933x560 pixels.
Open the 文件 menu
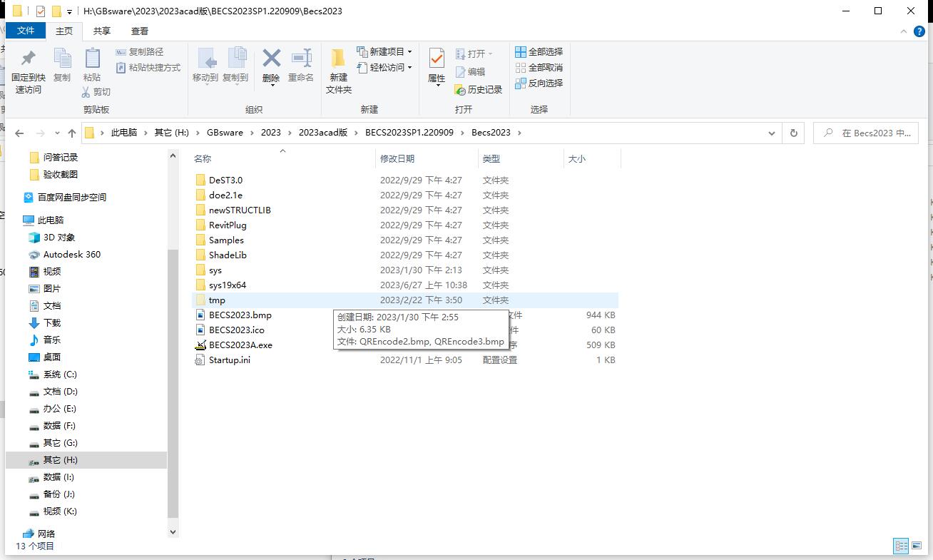[26, 31]
